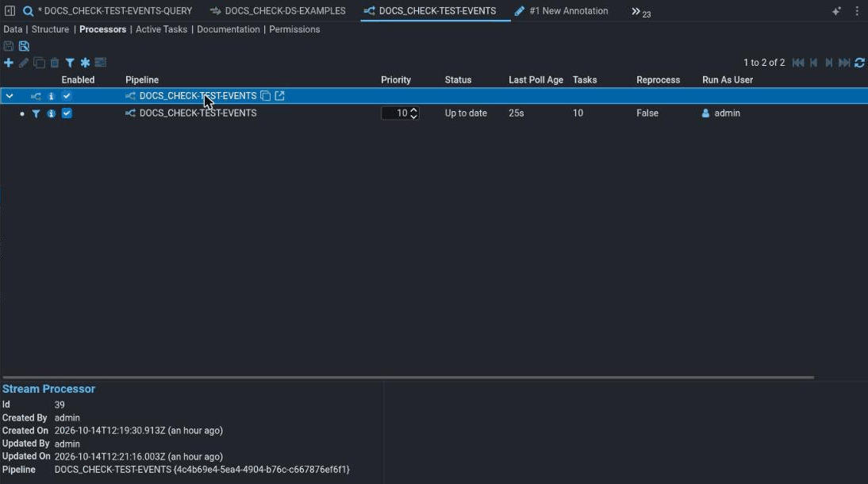Select the second row pipeline name DOCS_CHECK-TEST-EVENTS

[x=198, y=113]
